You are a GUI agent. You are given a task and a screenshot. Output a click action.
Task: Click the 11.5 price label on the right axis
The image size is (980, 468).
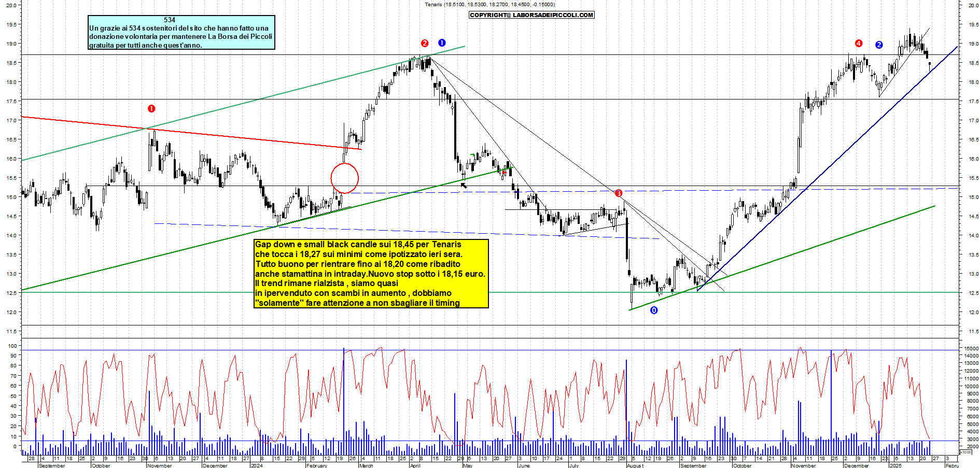tap(973, 331)
